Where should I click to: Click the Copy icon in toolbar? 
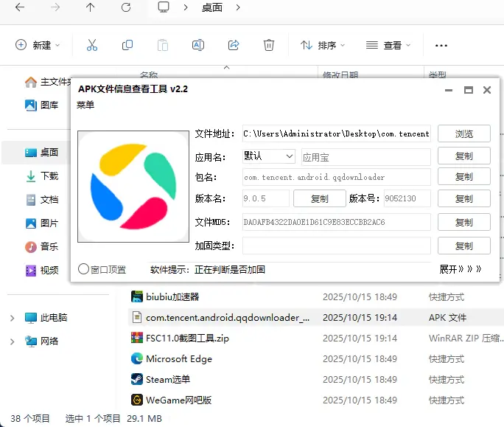pos(127,45)
